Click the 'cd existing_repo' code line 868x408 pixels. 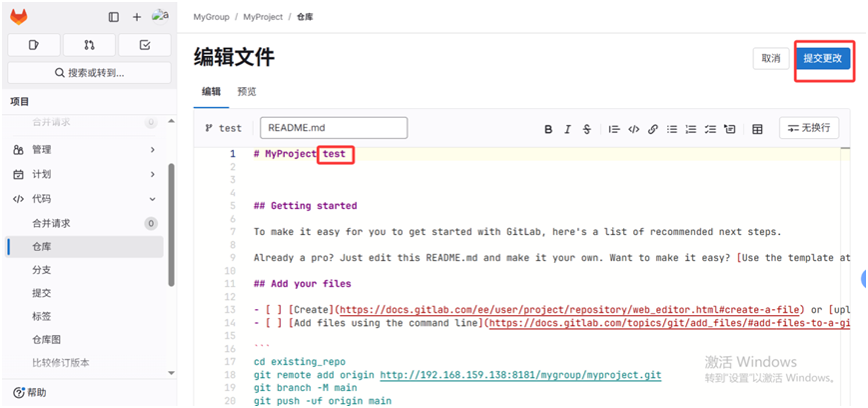(x=300, y=362)
